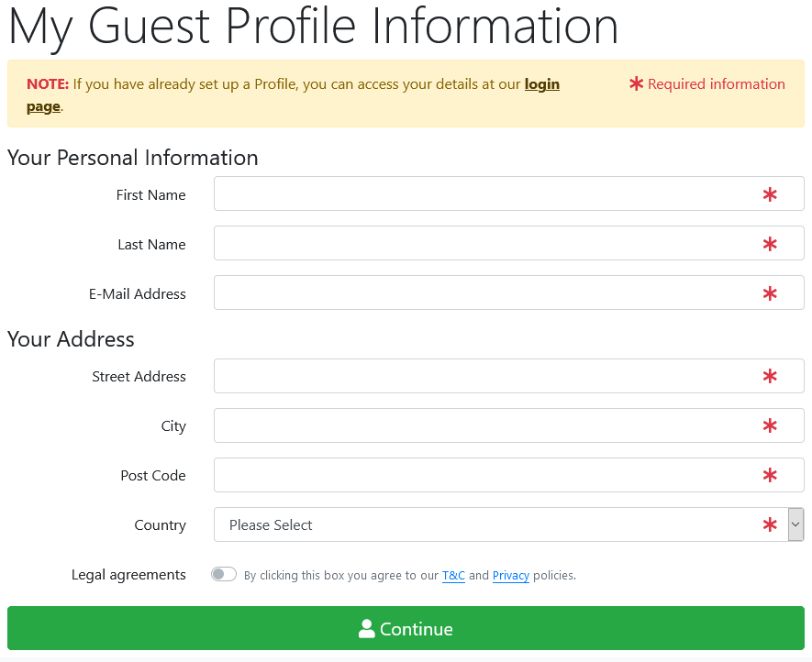Focus the E-Mail Address field
The height and width of the screenshot is (662, 812).
pyautogui.click(x=508, y=293)
